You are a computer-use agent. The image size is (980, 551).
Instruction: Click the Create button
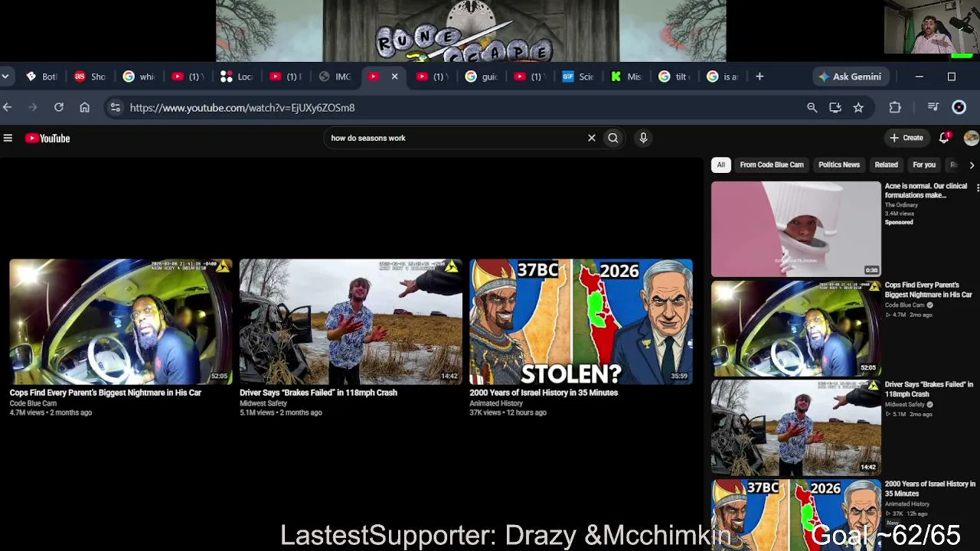(906, 138)
